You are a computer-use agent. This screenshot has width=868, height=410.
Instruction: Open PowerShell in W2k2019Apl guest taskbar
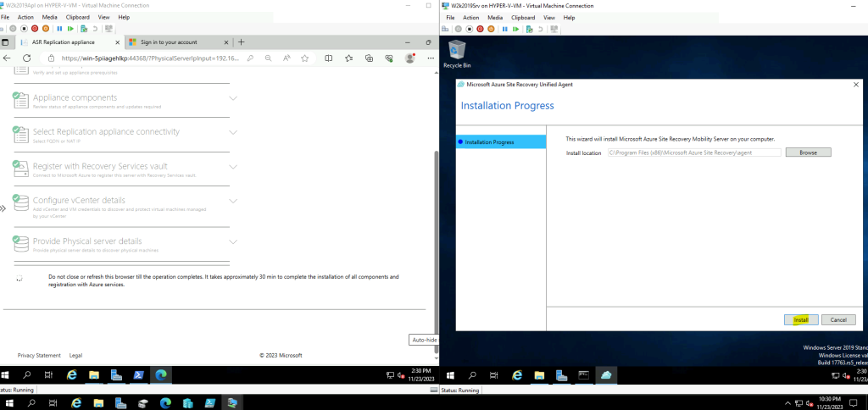tap(138, 375)
